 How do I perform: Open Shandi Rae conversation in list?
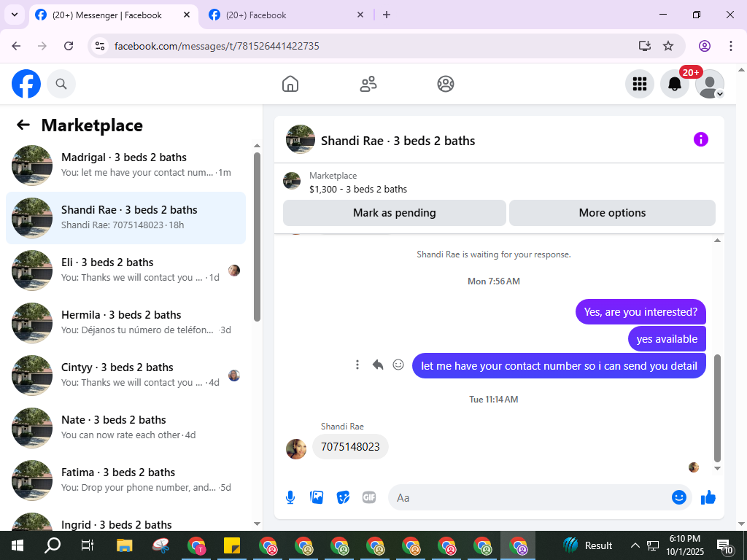(x=125, y=218)
